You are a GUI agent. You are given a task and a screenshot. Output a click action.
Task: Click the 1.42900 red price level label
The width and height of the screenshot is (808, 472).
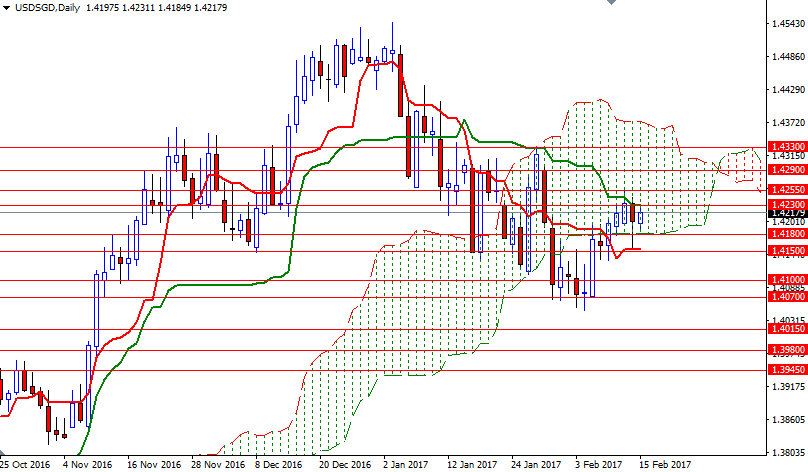[787, 170]
